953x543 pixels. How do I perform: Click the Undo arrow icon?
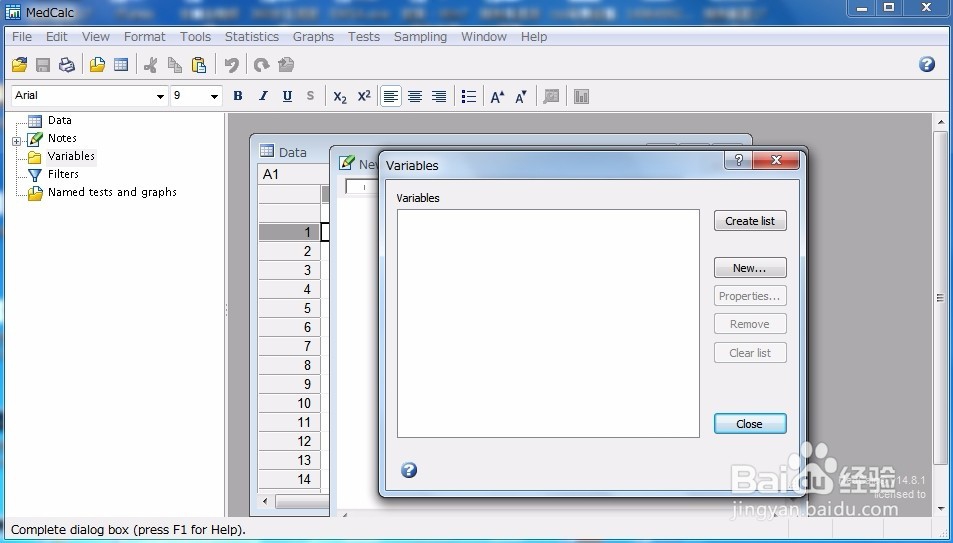pyautogui.click(x=232, y=64)
